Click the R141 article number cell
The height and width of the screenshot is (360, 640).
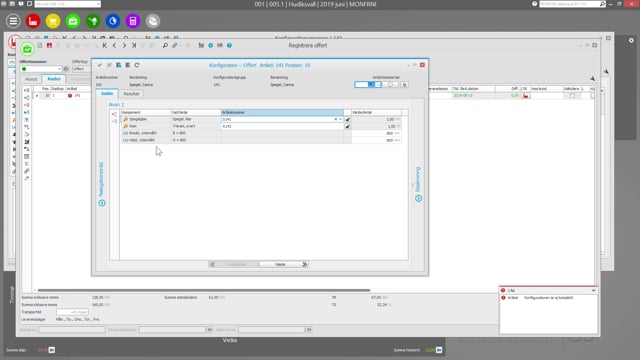(282, 127)
